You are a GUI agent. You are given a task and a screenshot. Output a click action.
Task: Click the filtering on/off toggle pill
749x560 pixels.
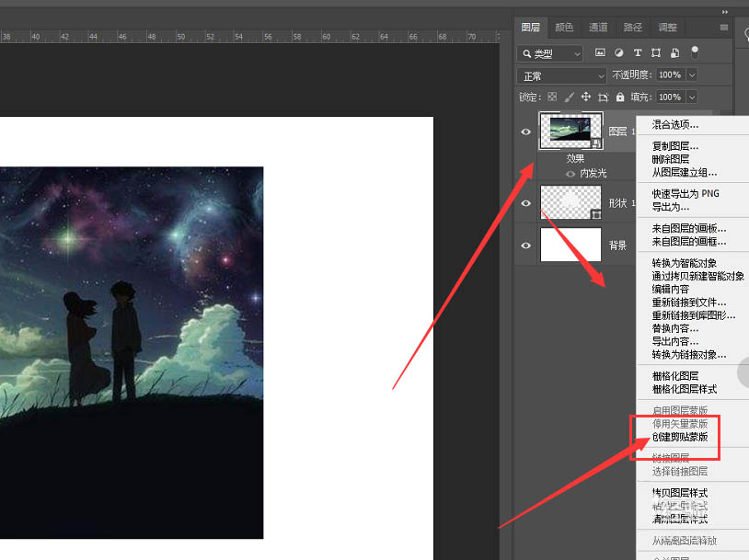[x=695, y=52]
